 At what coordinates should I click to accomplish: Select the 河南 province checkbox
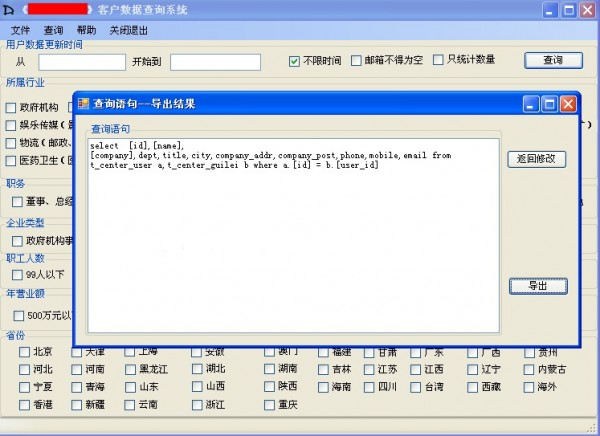point(77,369)
